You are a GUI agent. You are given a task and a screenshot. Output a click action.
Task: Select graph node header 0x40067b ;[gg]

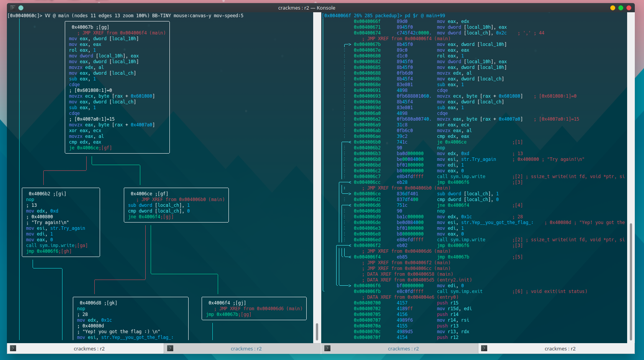(x=90, y=27)
